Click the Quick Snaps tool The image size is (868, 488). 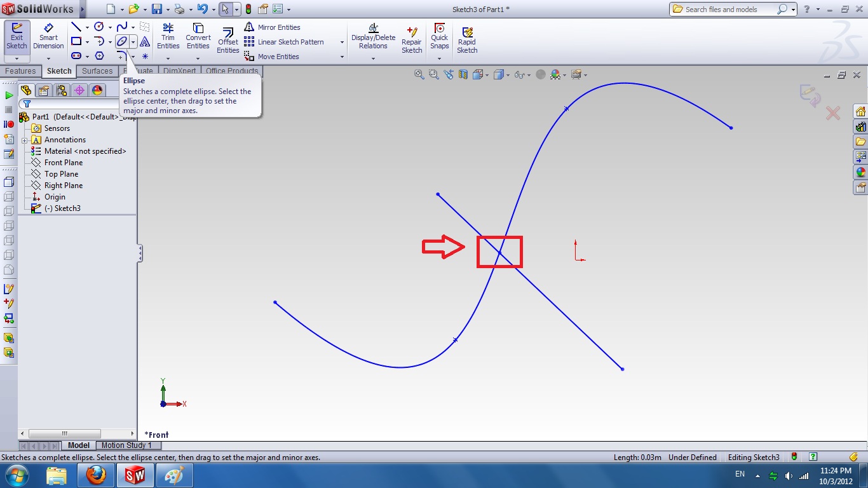pos(439,37)
